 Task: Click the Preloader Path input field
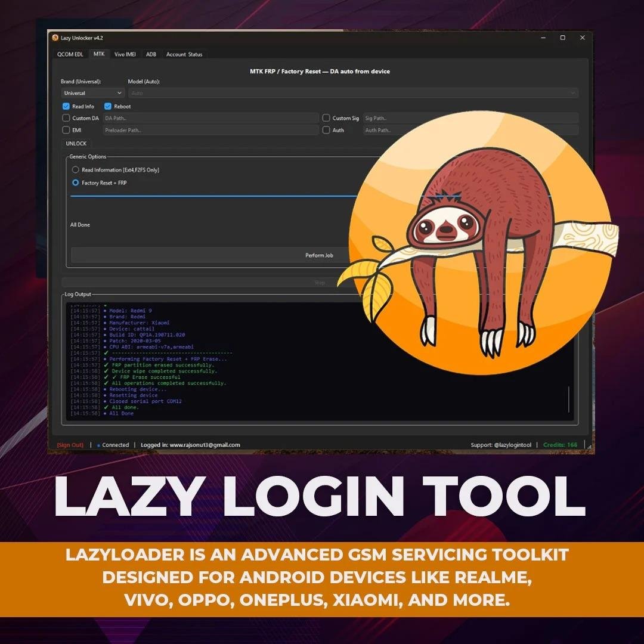coord(210,130)
